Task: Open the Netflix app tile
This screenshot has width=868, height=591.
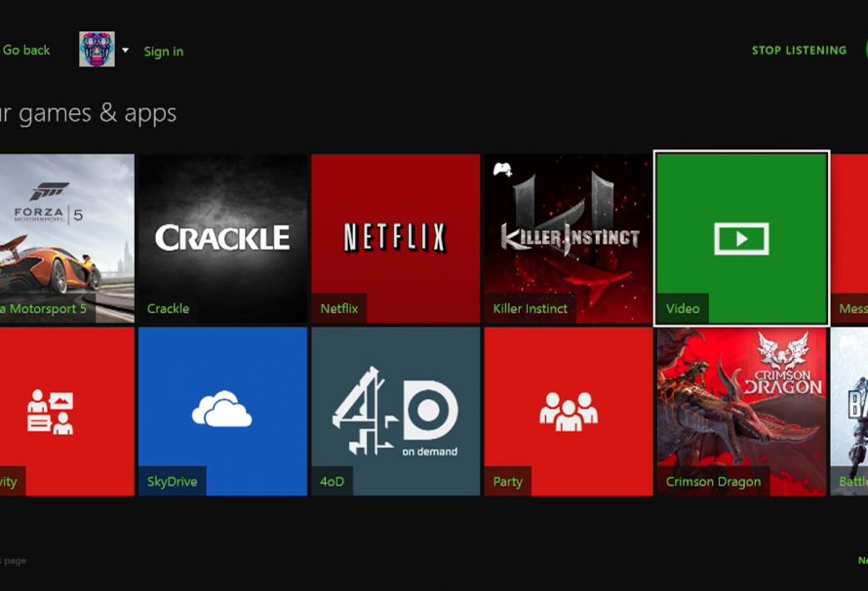Action: pos(395,239)
